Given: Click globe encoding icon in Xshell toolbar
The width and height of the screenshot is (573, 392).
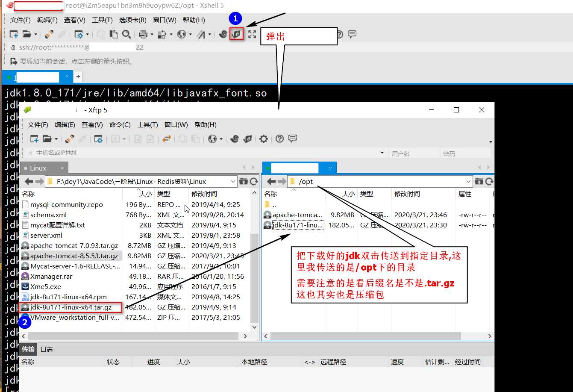Looking at the screenshot, I should (182, 34).
